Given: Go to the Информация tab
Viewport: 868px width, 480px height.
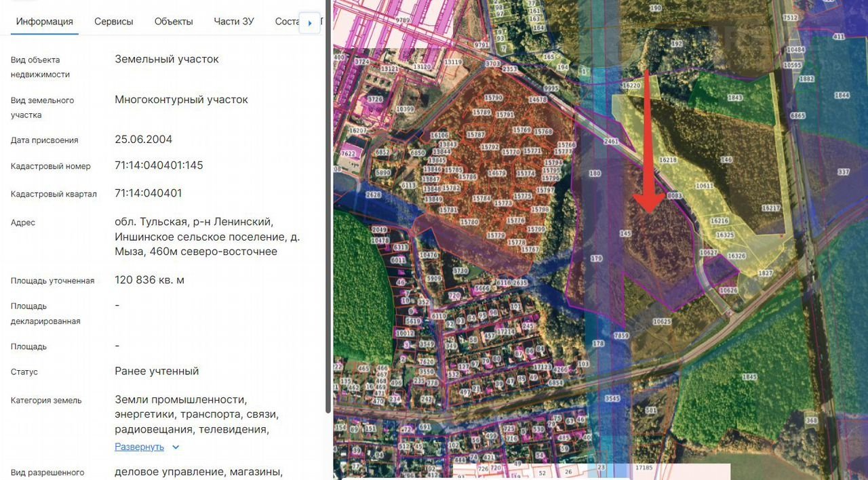Looking at the screenshot, I should 45,21.
